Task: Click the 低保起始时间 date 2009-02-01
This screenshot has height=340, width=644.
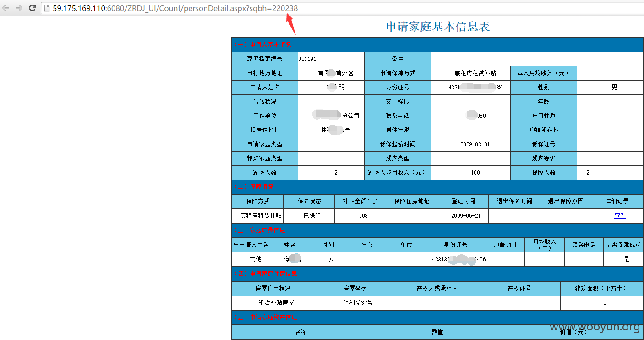Action: (475, 144)
